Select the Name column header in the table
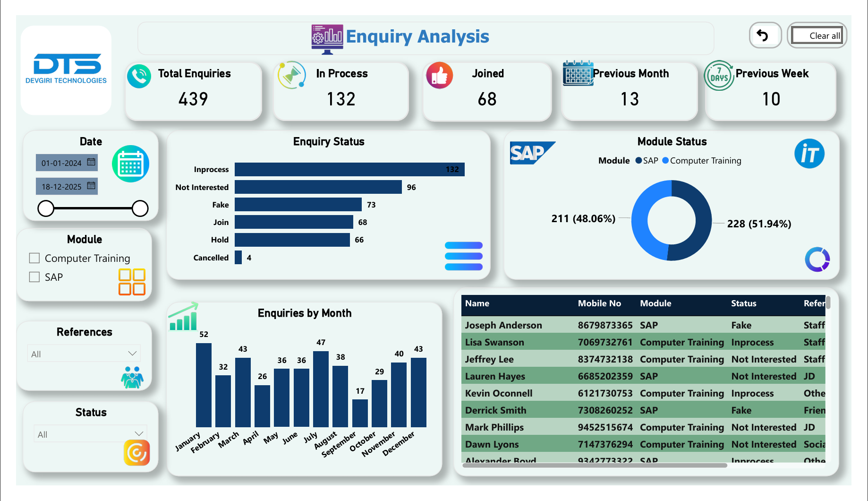The height and width of the screenshot is (501, 868). coord(477,303)
